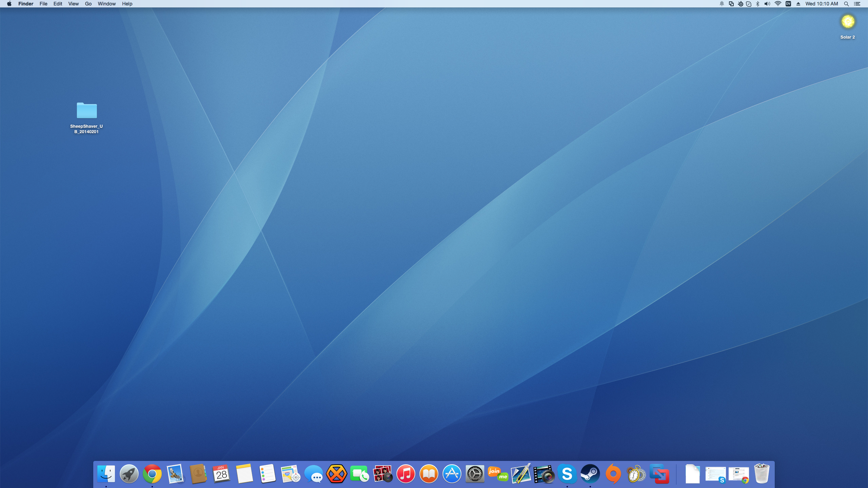Open the Wi-Fi status menu
This screenshot has width=868, height=488.
coord(778,4)
